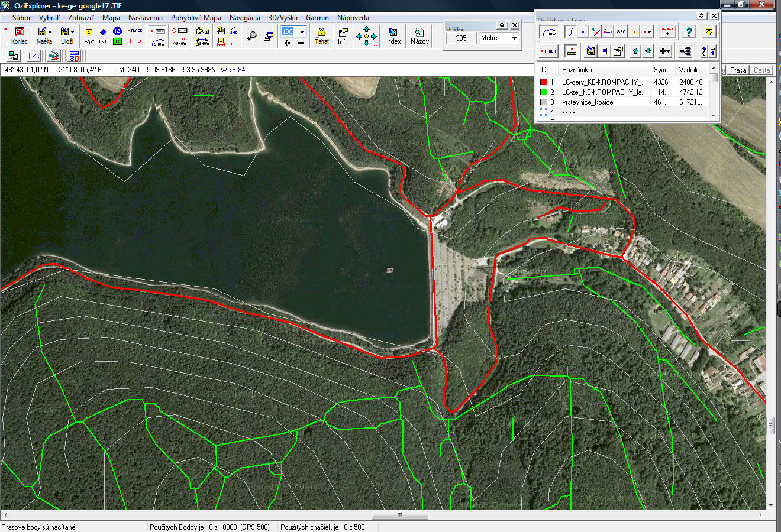Click the Trasa button
The height and width of the screenshot is (532, 781).
point(738,70)
